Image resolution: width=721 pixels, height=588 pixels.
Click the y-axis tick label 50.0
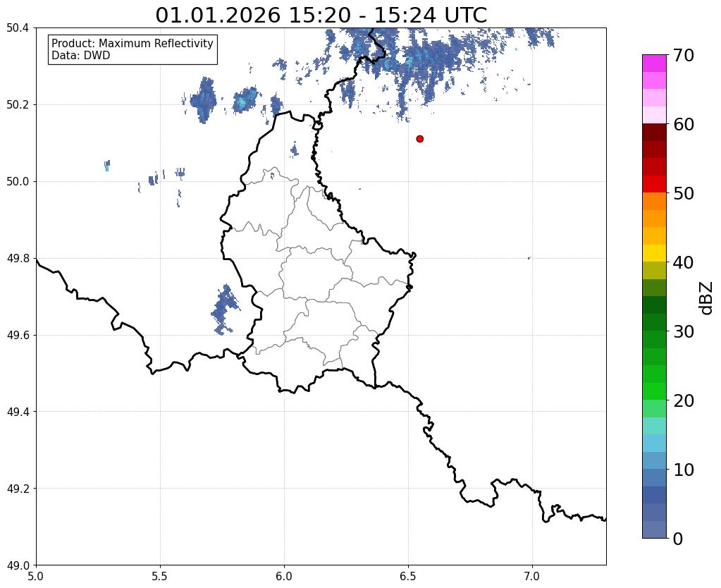coord(18,182)
